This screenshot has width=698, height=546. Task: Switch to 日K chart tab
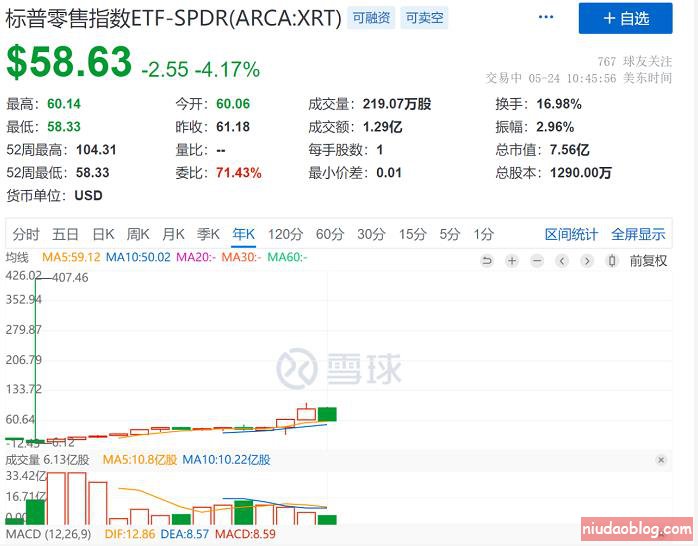click(x=103, y=234)
